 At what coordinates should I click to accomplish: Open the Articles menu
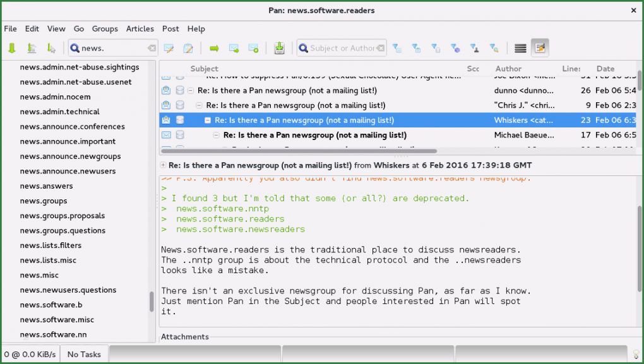pos(140,28)
